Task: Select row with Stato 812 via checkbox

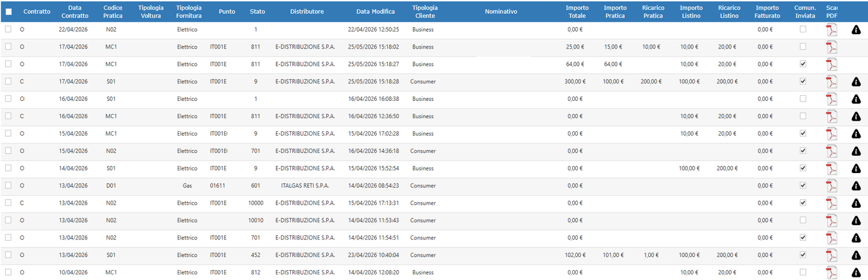Action: tap(8, 272)
